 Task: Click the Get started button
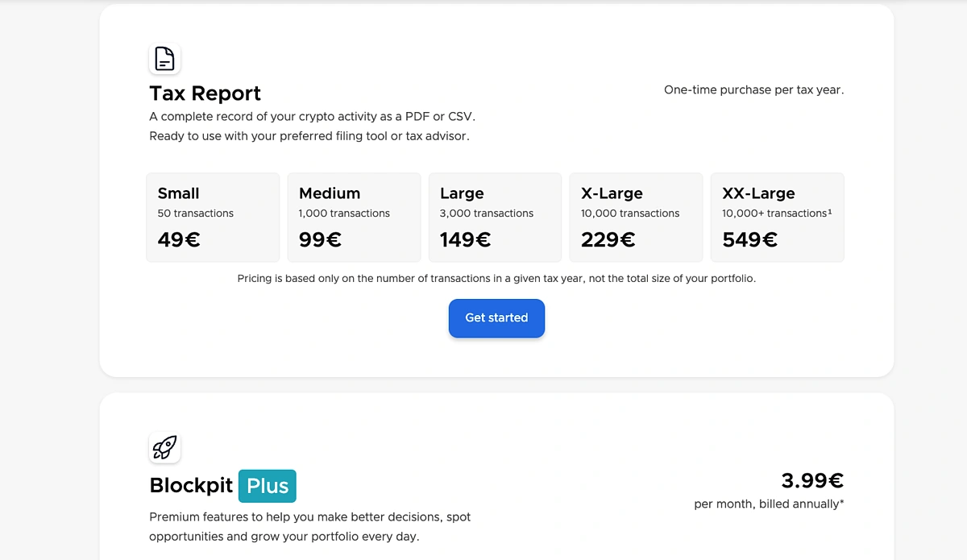(x=496, y=318)
